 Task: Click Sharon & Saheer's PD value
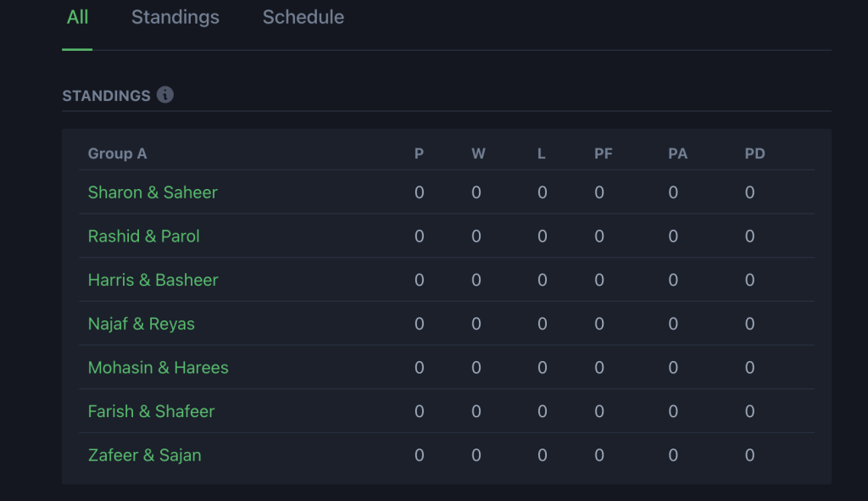750,192
